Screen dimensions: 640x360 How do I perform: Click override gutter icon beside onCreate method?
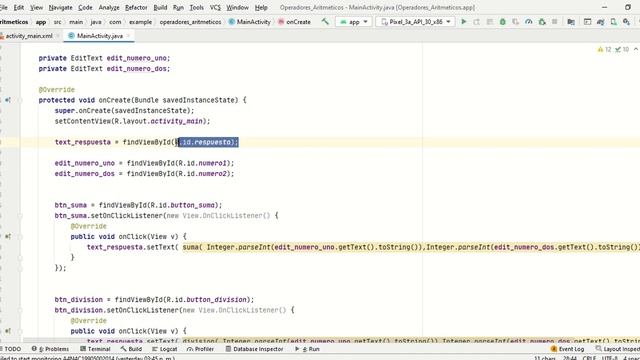8,100
